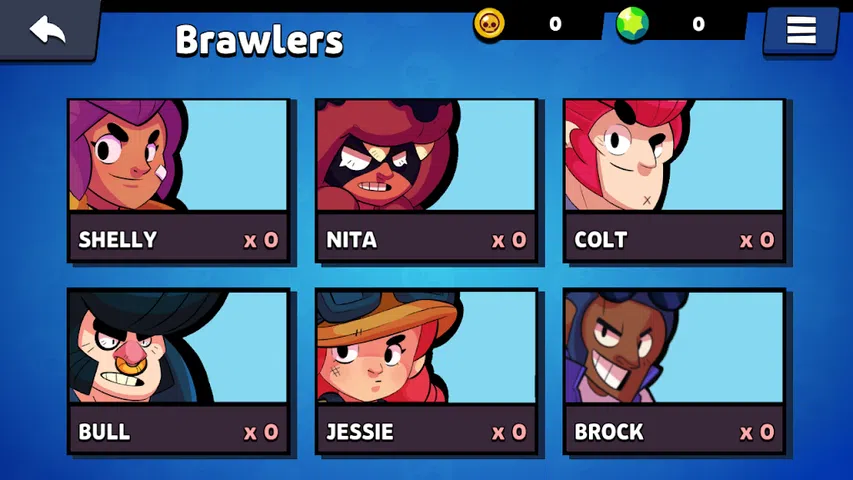Select Nita's portrait

coord(426,155)
